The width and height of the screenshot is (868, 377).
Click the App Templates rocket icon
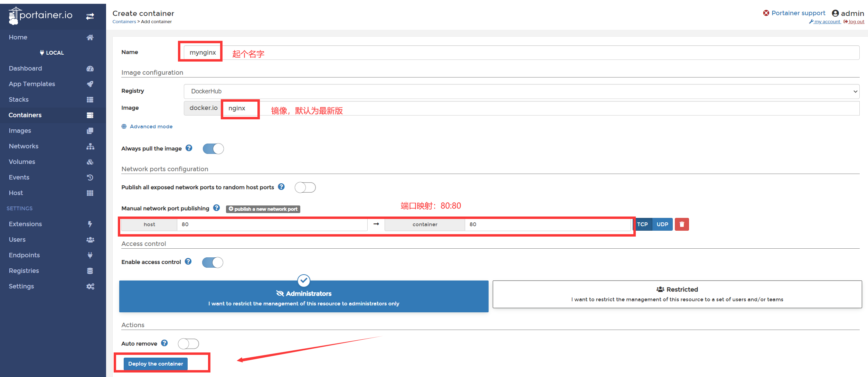(x=90, y=84)
